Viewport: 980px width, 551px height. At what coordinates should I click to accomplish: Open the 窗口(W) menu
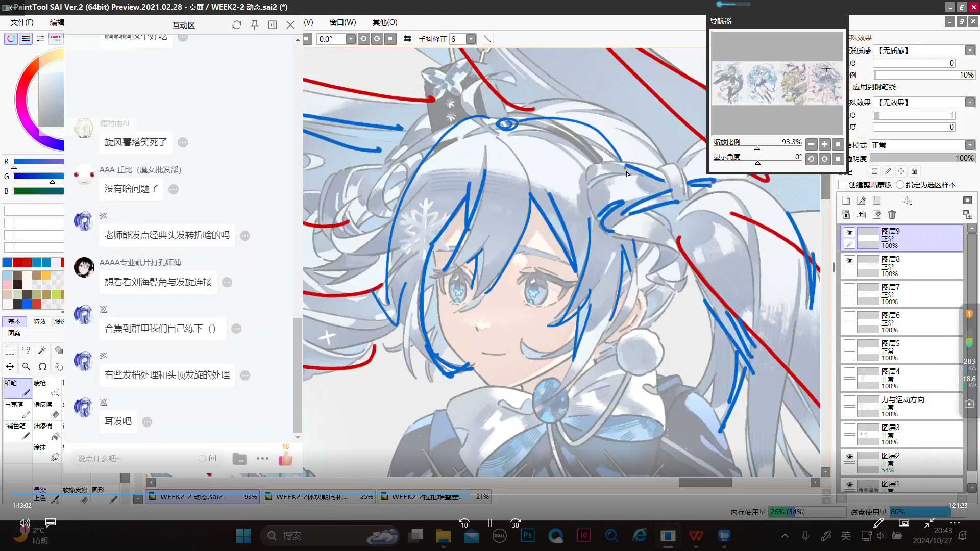[342, 22]
